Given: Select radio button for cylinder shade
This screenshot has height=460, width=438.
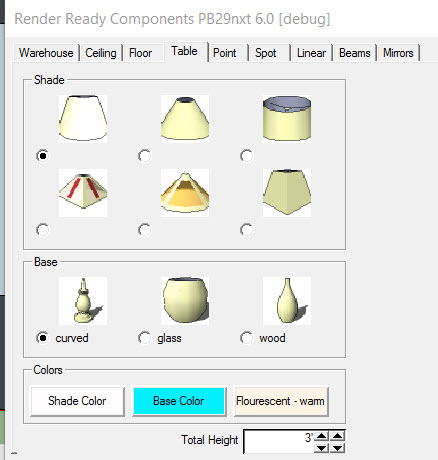Looking at the screenshot, I should (246, 156).
